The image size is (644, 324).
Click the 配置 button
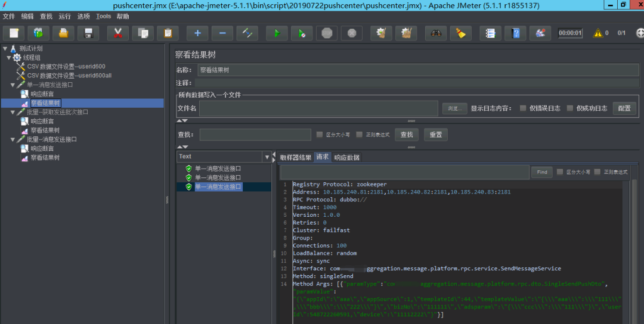click(624, 108)
